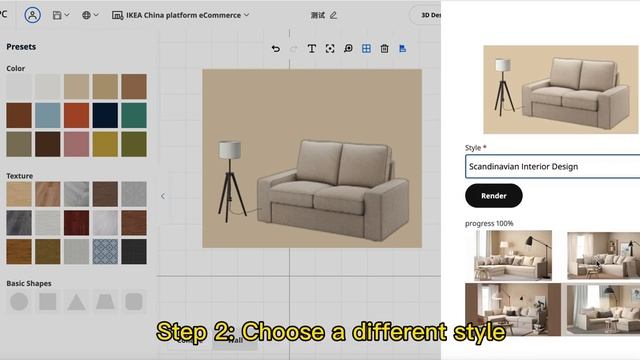Click the fit-to-screen focus icon
This screenshot has width=640, height=360.
(x=330, y=49)
